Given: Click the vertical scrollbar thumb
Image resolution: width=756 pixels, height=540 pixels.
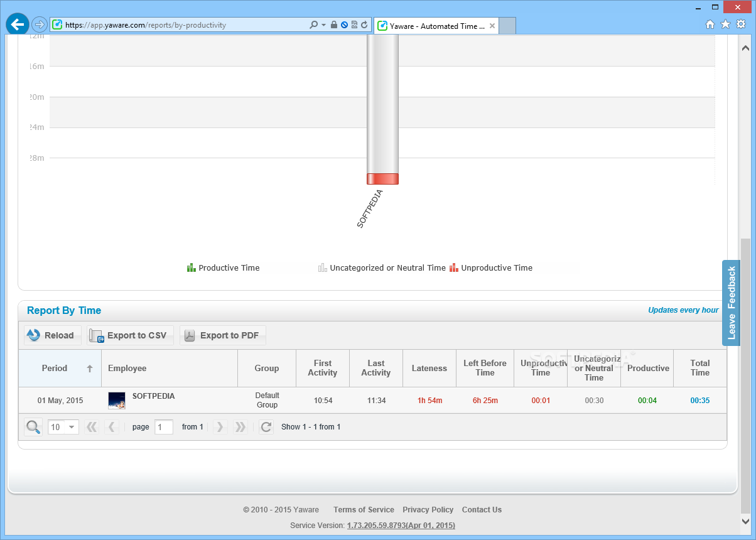Looking at the screenshot, I should click(745, 375).
